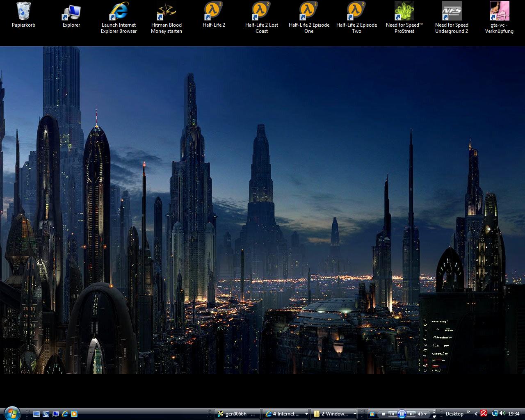Switch to the gen0066h taskbar window
This screenshot has height=420, width=525.
point(237,414)
